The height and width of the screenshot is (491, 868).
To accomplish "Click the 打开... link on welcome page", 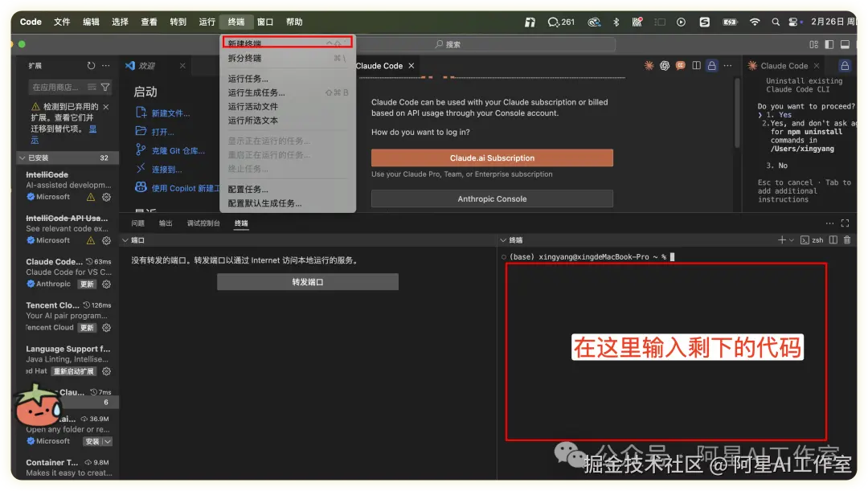I will coord(162,132).
